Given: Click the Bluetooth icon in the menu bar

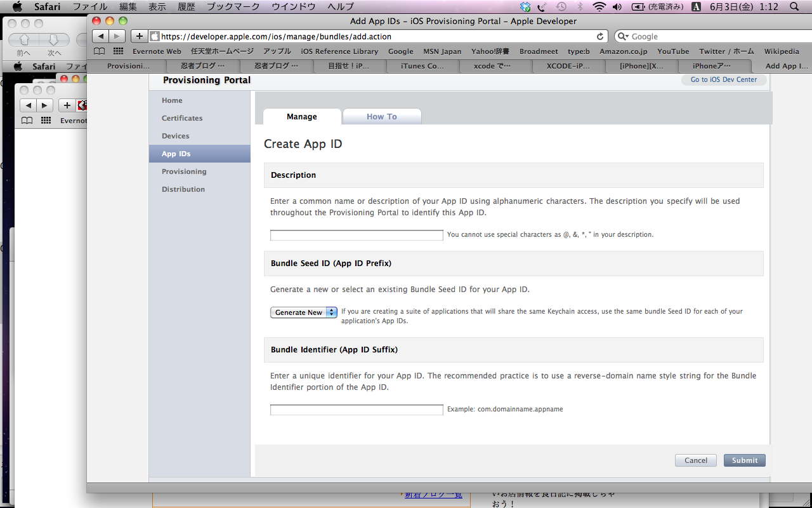Looking at the screenshot, I should point(580,6).
